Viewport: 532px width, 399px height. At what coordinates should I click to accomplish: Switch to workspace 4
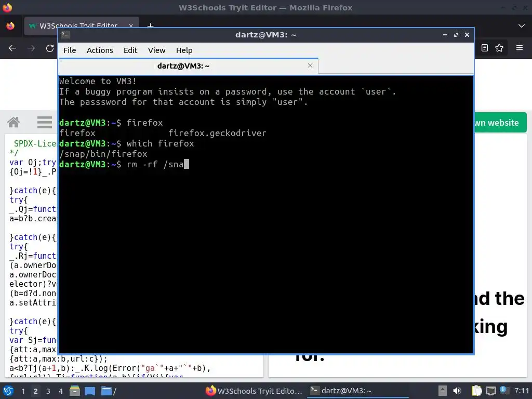click(x=61, y=391)
